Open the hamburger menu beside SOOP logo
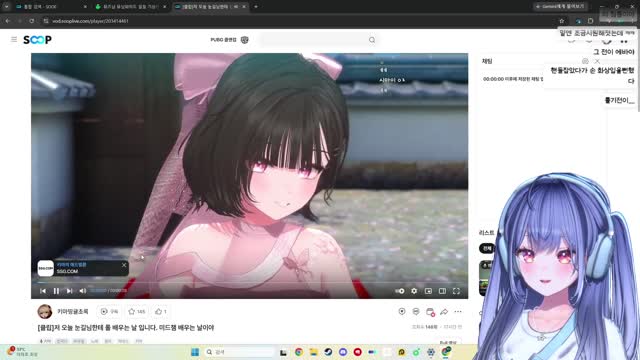The width and height of the screenshot is (640, 360). [14, 40]
